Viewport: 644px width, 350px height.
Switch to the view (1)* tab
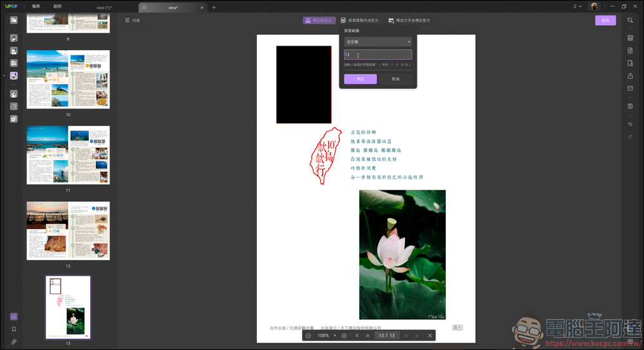(x=104, y=7)
